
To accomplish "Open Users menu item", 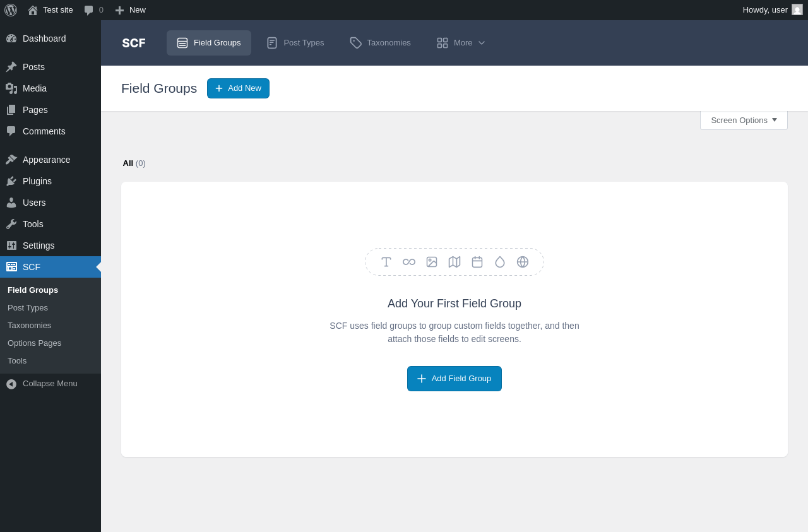I will tap(50, 203).
